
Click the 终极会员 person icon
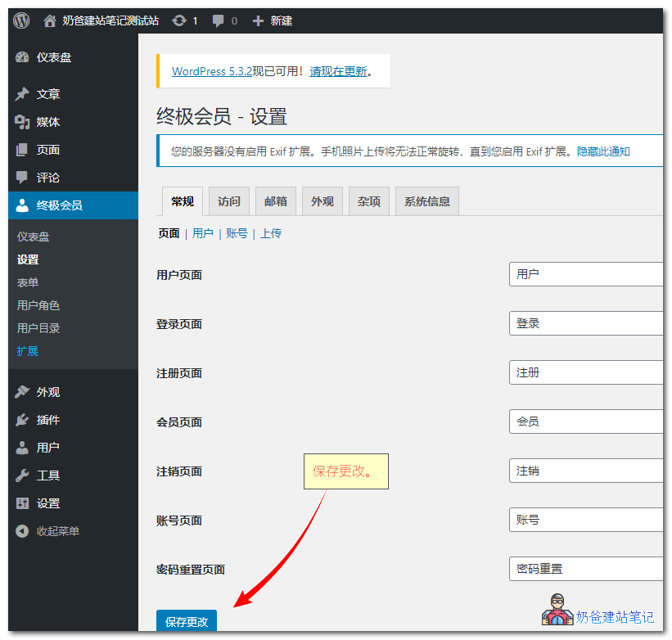coord(22,205)
